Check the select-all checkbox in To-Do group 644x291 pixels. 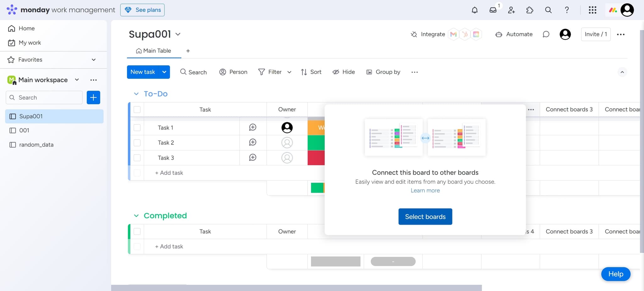point(137,109)
